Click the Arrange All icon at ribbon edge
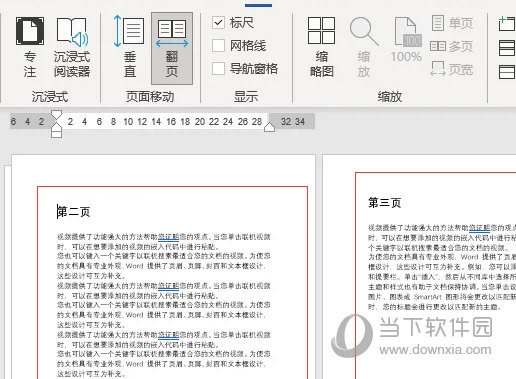 click(507, 48)
